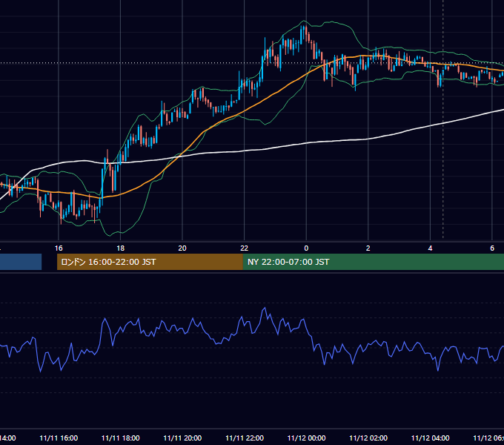Click the ロンドン 16:00-22:00 JST session bar

tap(150, 262)
